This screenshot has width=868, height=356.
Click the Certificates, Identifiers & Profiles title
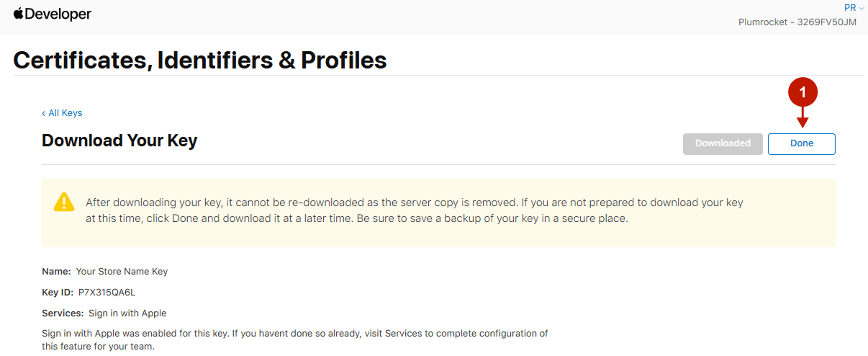(x=199, y=60)
